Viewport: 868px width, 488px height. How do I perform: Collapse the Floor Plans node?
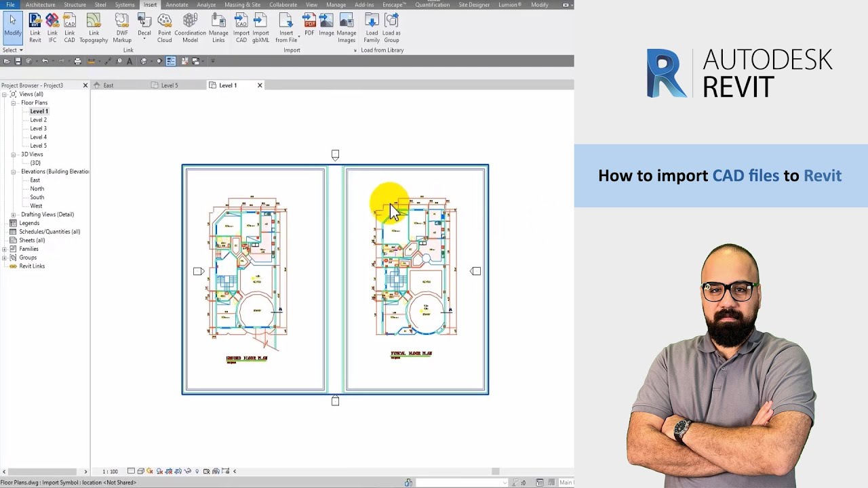pos(14,103)
